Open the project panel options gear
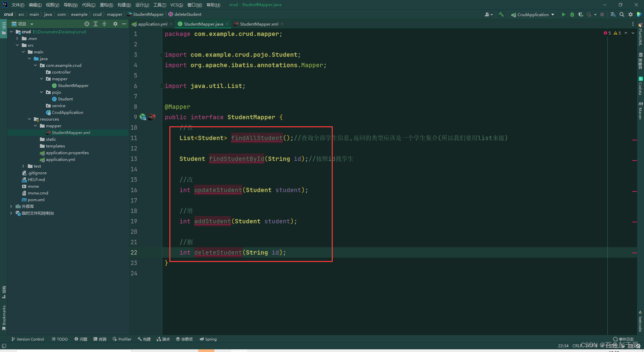Screen dimensions: 644x352 [x=115, y=24]
